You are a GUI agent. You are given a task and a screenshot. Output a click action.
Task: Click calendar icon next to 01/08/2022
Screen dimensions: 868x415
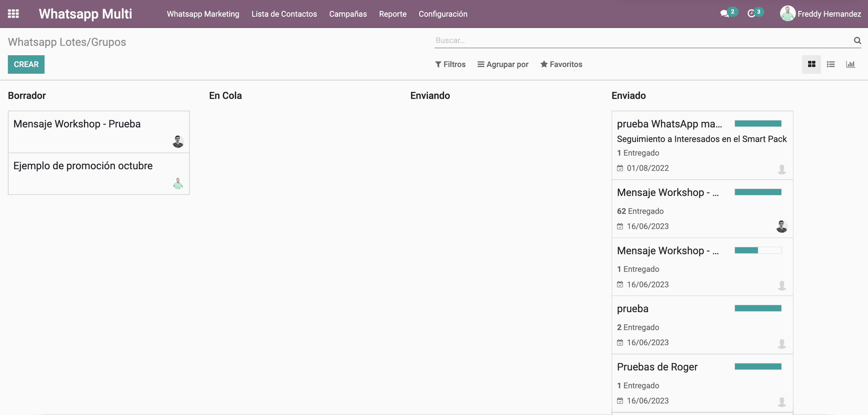click(x=620, y=168)
